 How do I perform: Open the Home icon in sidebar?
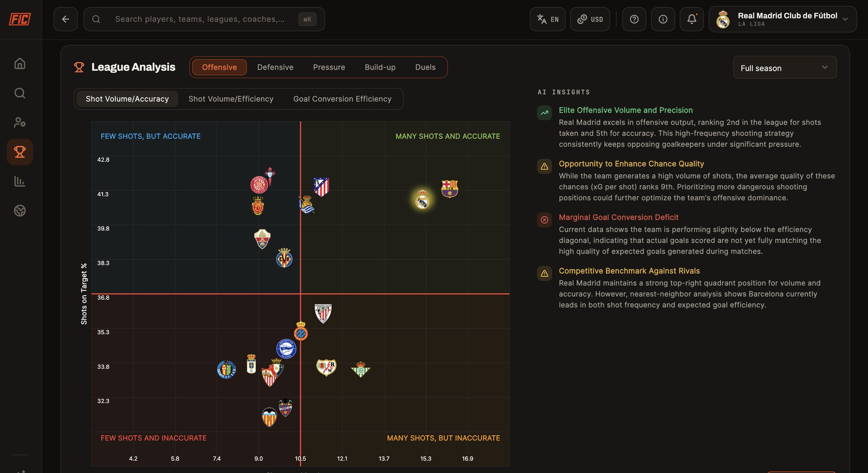coord(20,63)
